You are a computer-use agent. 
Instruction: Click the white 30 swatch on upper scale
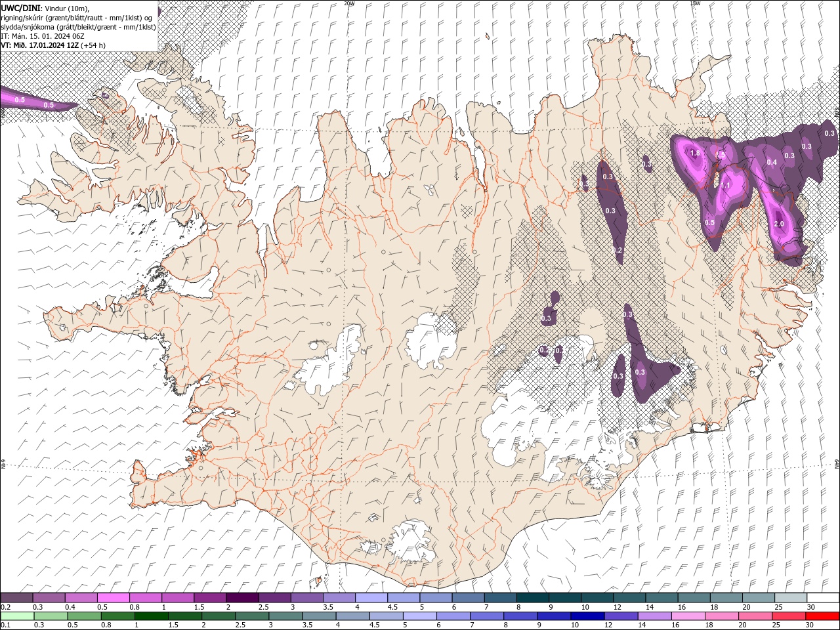click(x=822, y=598)
